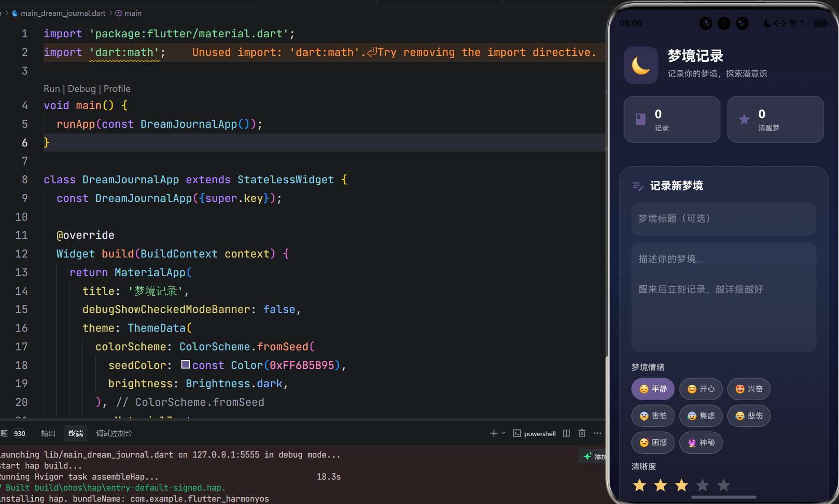Click the notebook icon in 记录 card
Image resolution: width=839 pixels, height=504 pixels.
641,119
